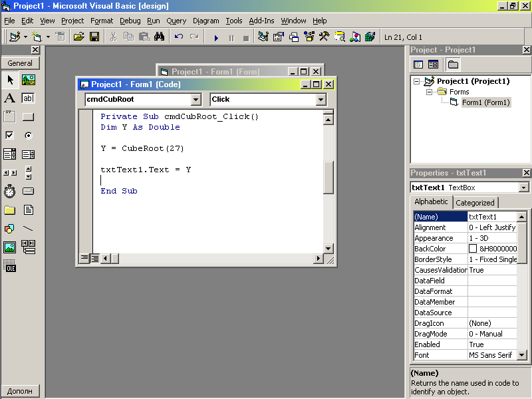Image resolution: width=532 pixels, height=399 pixels.
Task: Switch to the Categorized properties tab
Action: pos(475,203)
